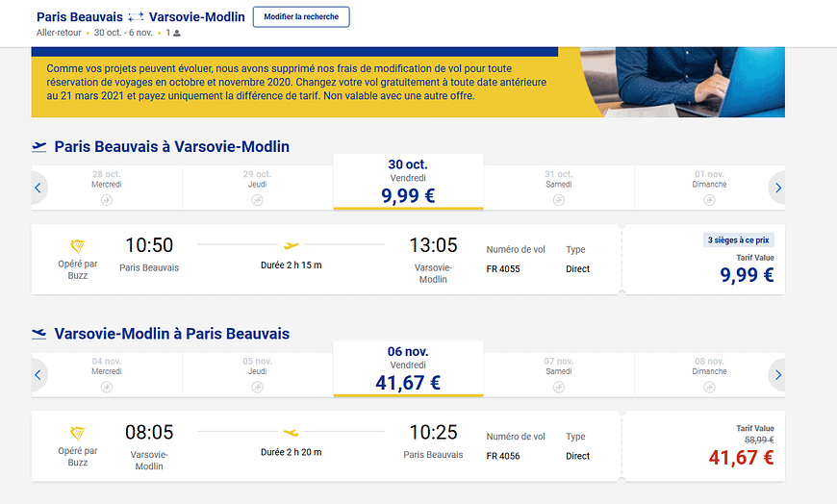Click the Ryanair harp logo on flight FR 4055

point(78,246)
